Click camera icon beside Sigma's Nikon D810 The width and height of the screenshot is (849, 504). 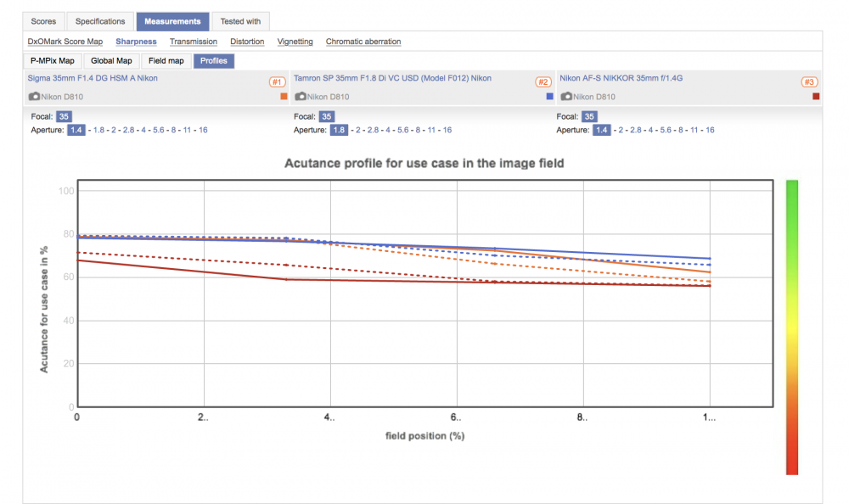(x=34, y=97)
